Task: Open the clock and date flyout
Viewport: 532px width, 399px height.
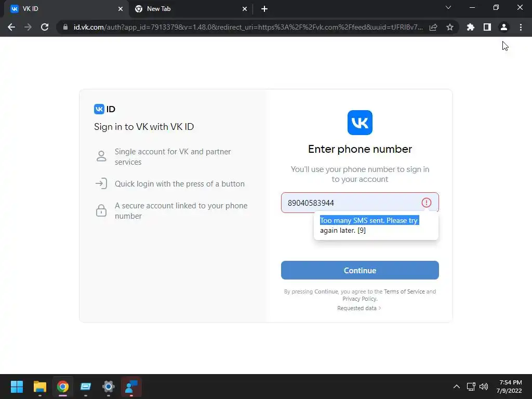Action: (509, 387)
